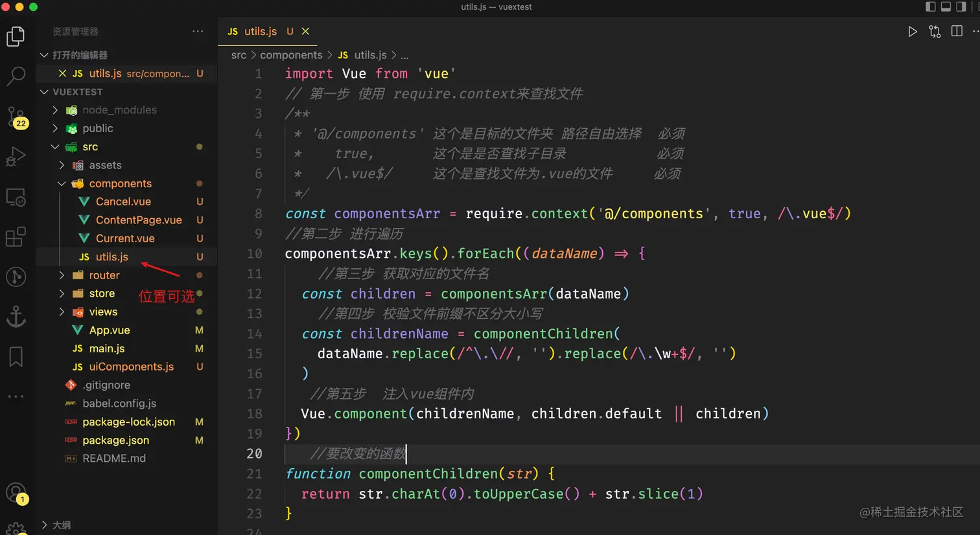
Task: Click the components breadcrumb segment
Action: 291,55
